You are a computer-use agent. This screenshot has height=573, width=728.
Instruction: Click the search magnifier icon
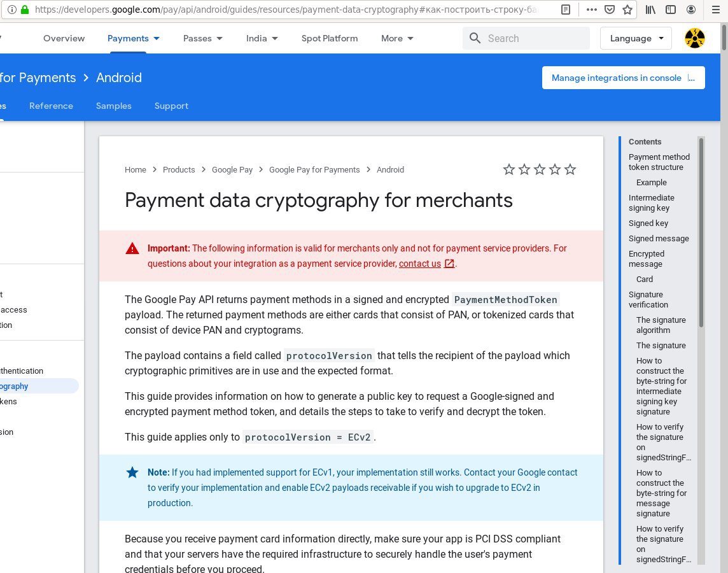[x=475, y=38]
